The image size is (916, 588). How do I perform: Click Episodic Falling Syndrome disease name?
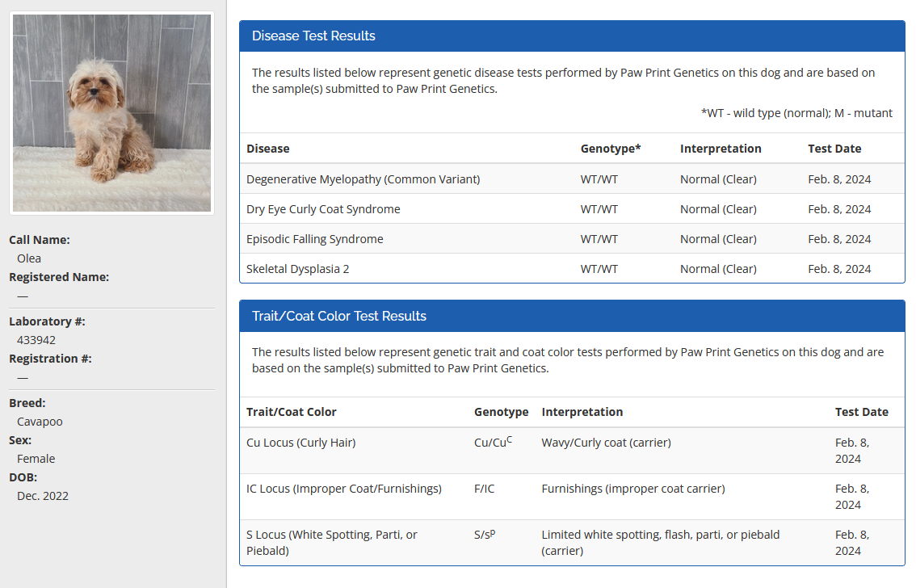[315, 239]
